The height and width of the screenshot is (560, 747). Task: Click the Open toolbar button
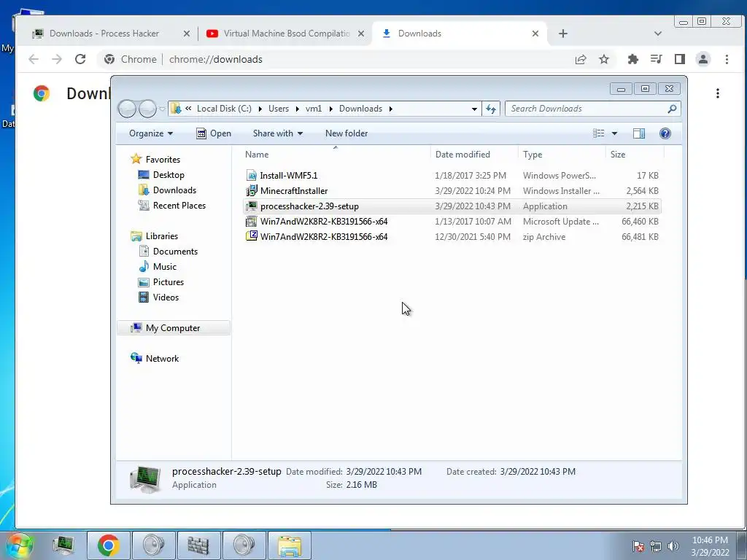coord(214,133)
